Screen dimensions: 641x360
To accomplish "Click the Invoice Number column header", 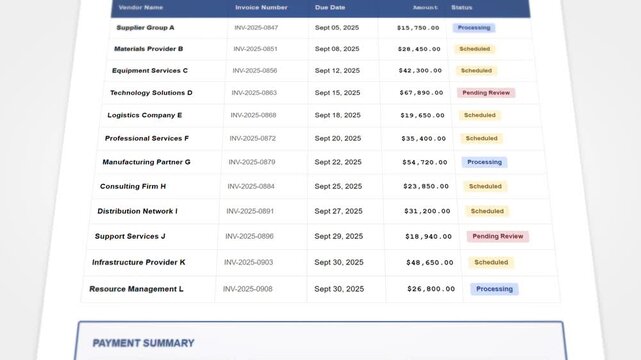I will coord(261,7).
